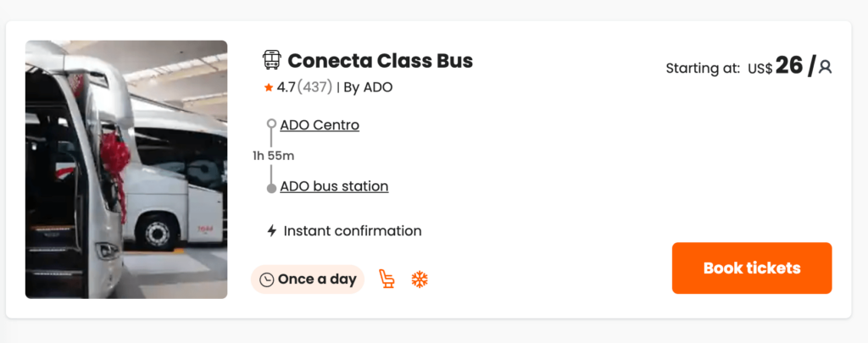Image resolution: width=868 pixels, height=343 pixels.
Task: Click the reclining seat amenity icon
Action: [387, 279]
